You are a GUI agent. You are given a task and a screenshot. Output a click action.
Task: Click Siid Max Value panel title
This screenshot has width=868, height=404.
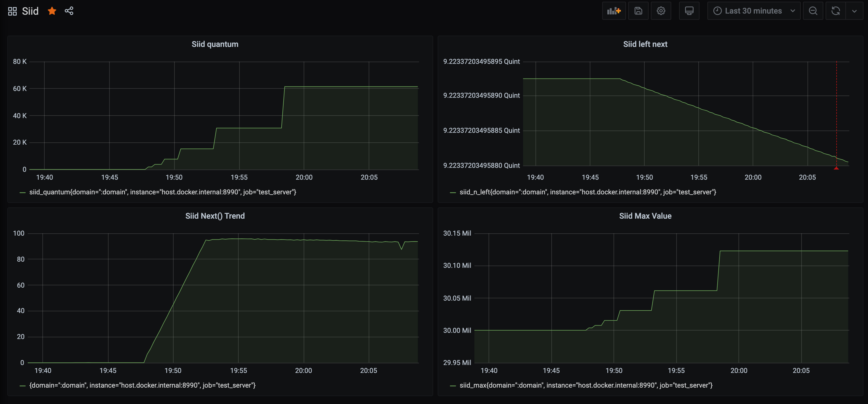(x=645, y=216)
